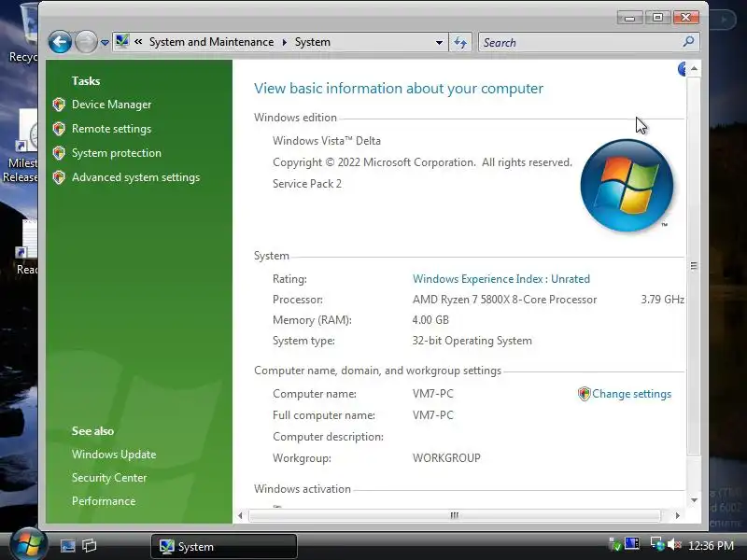Close the System window
The height and width of the screenshot is (560, 747).
[685, 18]
